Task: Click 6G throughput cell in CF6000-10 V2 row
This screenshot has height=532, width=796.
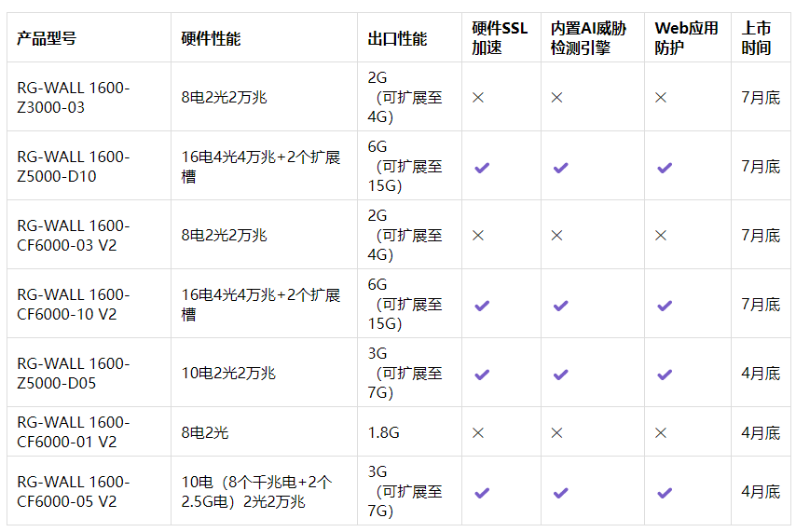Action: point(405,305)
